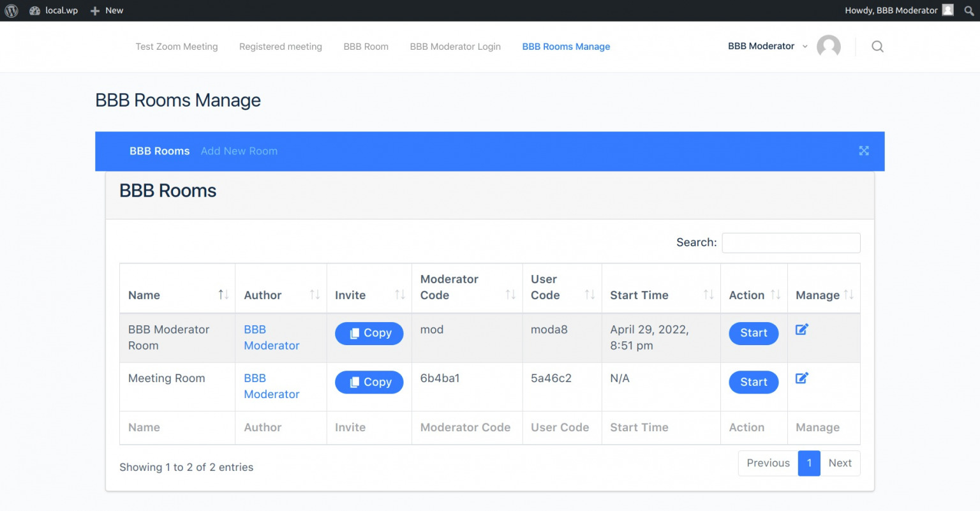Switch to the BBB Rooms tab

tap(160, 151)
